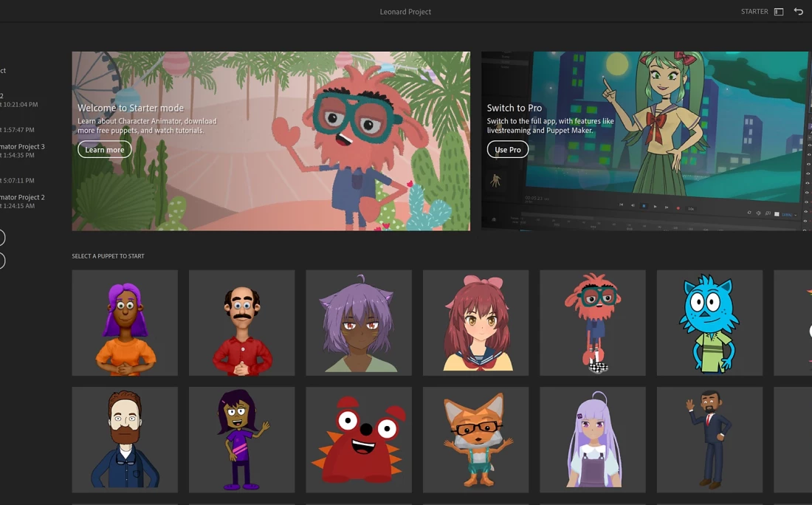
Task: Select the pink monster with teal glasses puppet
Action: pos(593,323)
